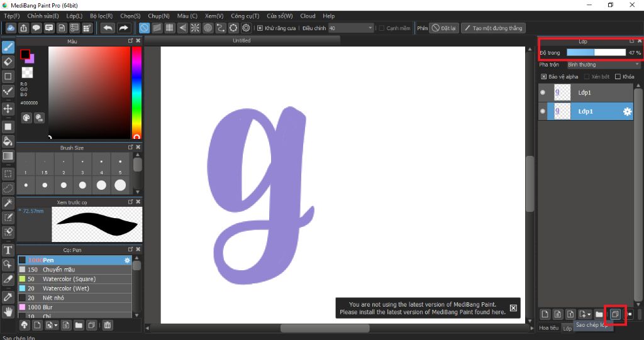This screenshot has height=340, width=644.
Task: Pick the Bucket fill tool
Action: coord(8,141)
